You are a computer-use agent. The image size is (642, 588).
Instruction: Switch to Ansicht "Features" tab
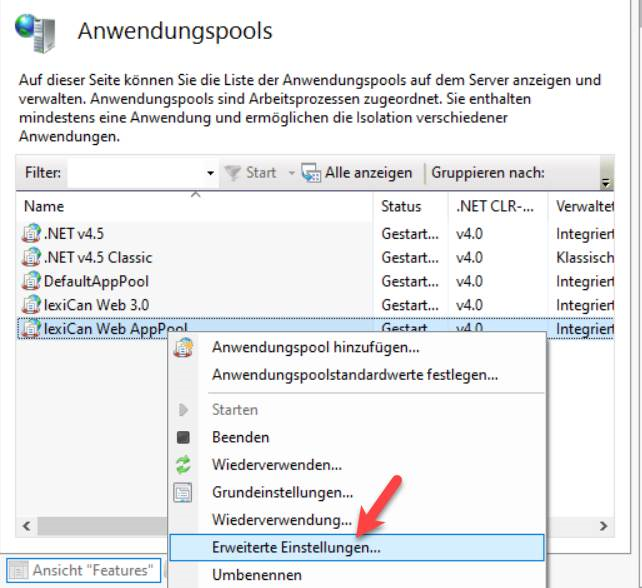(83, 571)
